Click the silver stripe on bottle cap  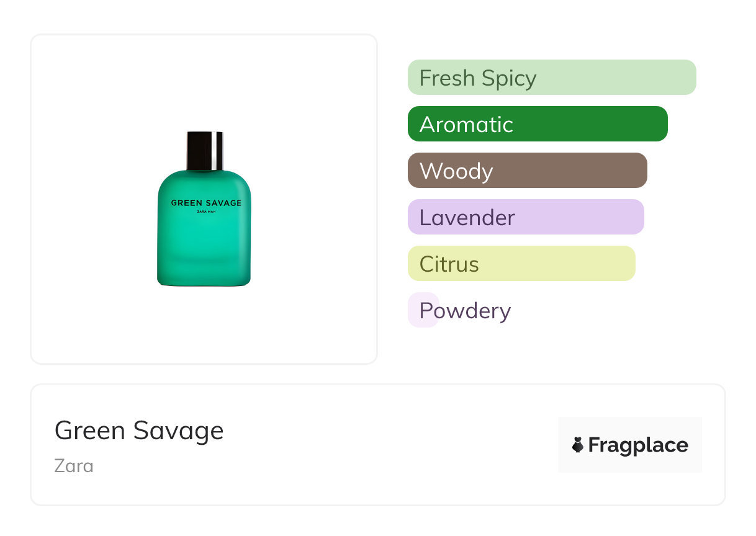pos(216,150)
